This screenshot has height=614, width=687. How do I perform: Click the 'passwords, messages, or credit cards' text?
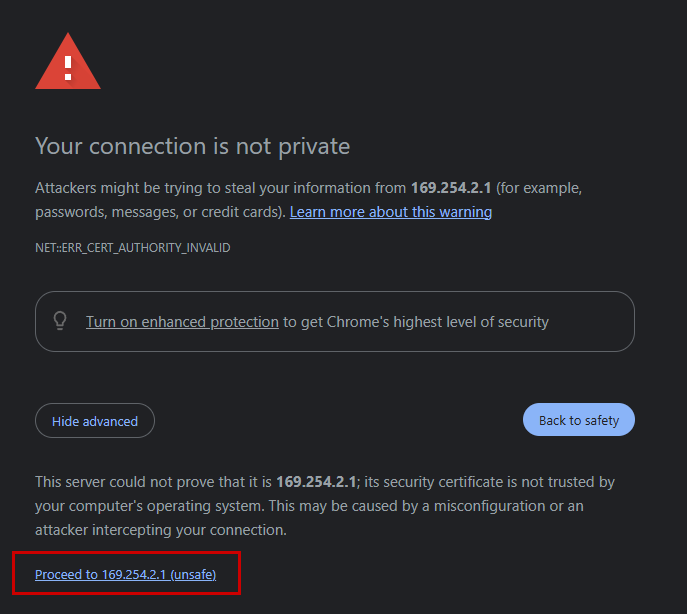click(157, 212)
